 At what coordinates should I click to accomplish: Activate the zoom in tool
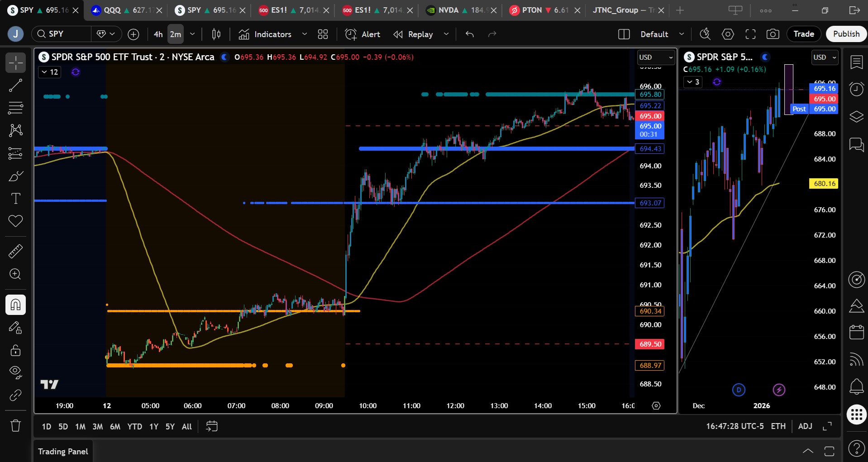pos(15,274)
